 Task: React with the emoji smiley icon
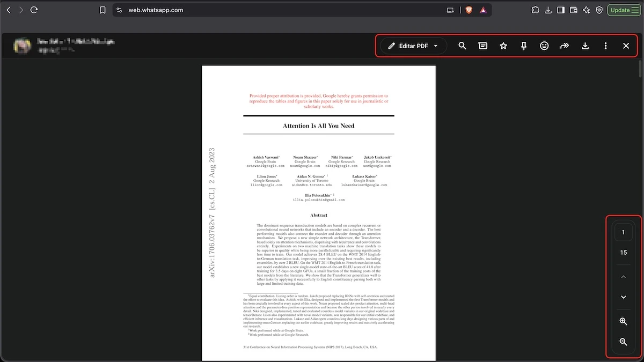(544, 46)
